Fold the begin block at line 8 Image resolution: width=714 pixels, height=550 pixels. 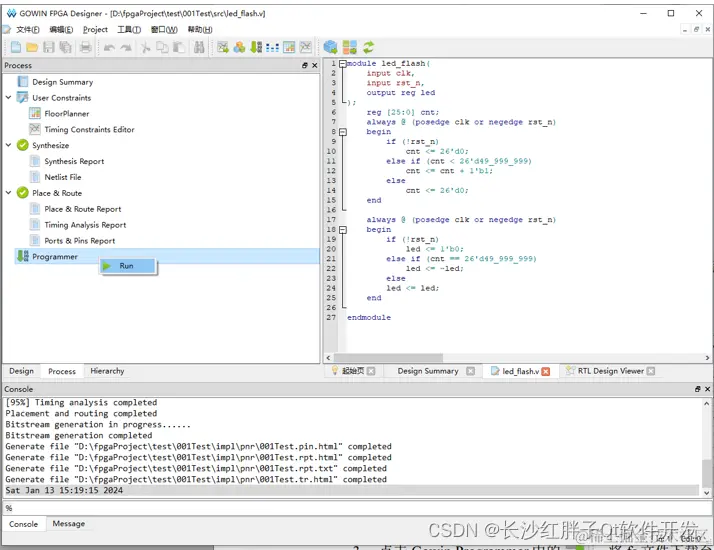point(343,132)
